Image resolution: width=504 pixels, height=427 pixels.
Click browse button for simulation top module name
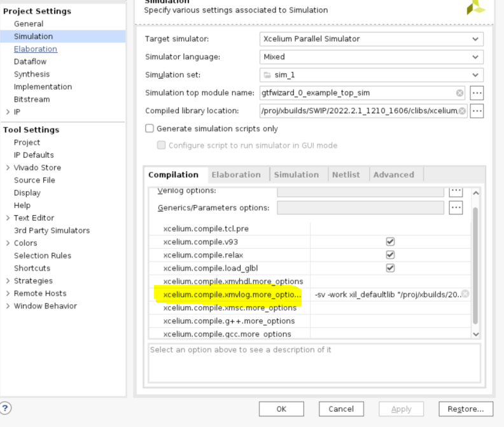click(477, 93)
